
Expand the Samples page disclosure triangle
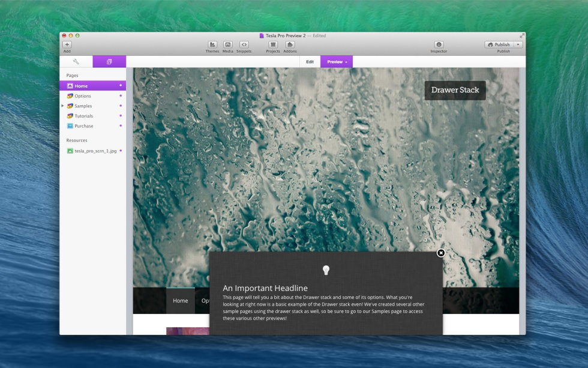pos(62,106)
